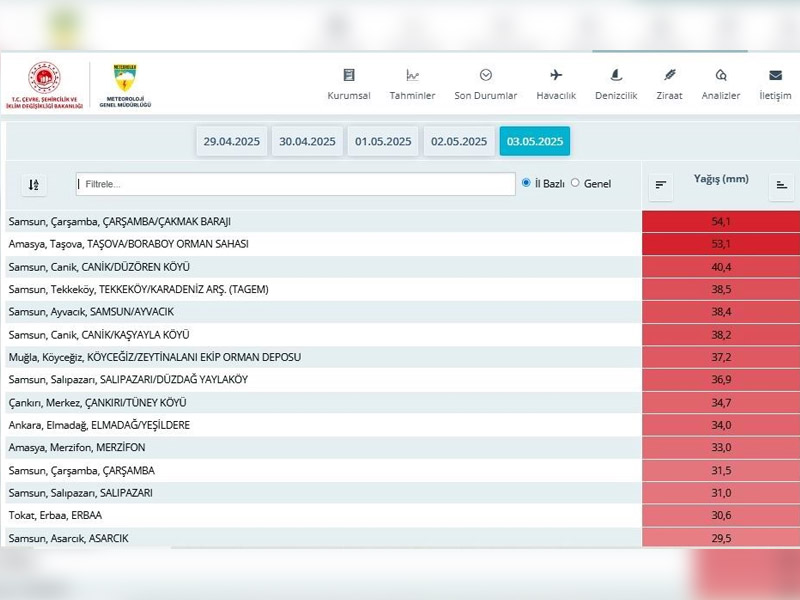
Task: Click the 34,7 rainfall value cell
Action: tap(721, 403)
